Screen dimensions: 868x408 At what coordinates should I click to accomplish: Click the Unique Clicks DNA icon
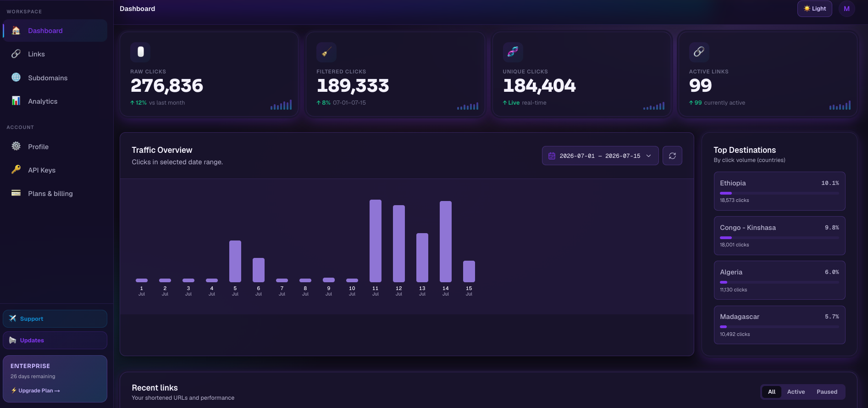click(x=513, y=52)
